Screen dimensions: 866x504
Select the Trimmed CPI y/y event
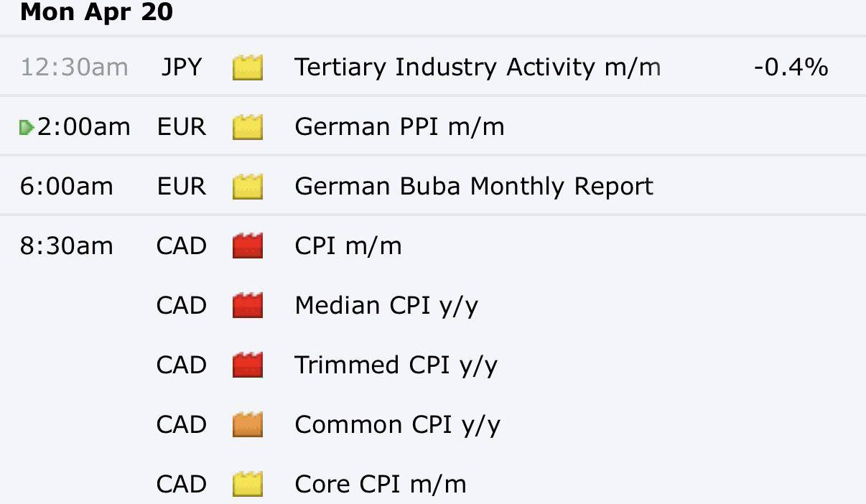396,365
